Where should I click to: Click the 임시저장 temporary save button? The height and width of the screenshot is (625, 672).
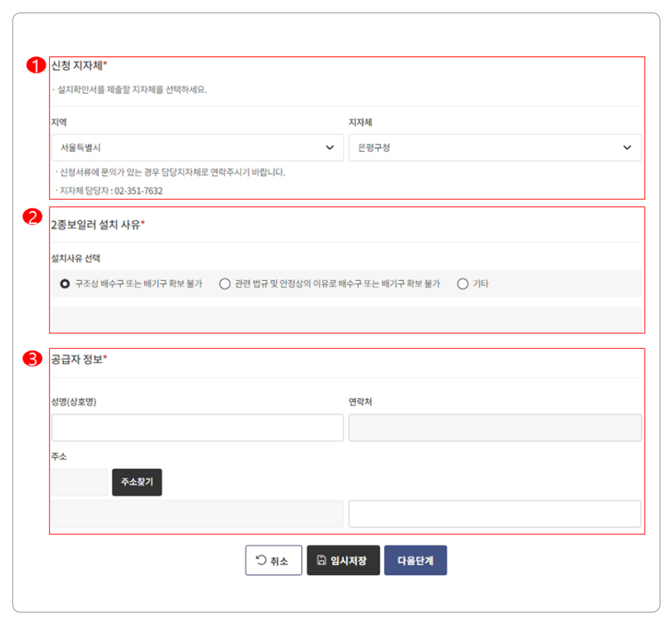[x=343, y=560]
